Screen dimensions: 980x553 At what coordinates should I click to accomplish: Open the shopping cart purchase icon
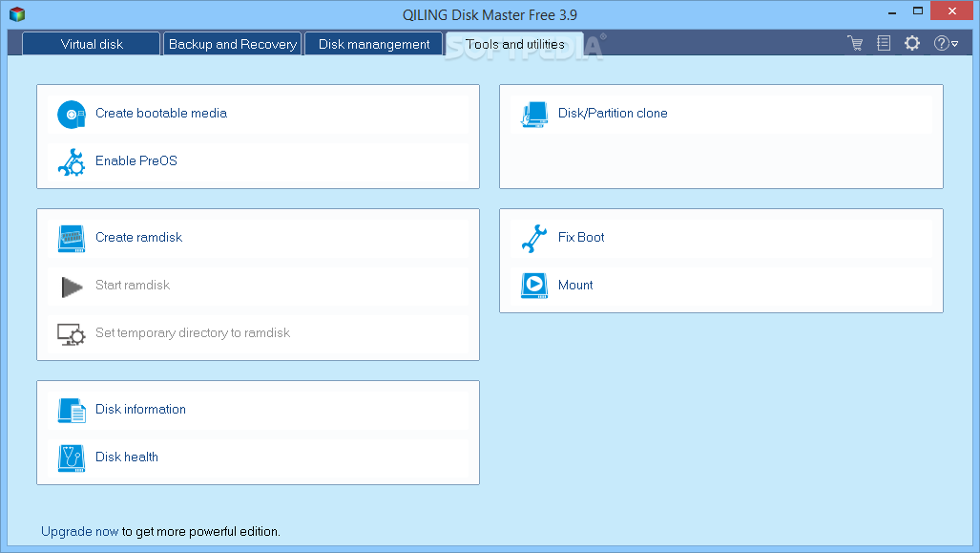tap(855, 43)
